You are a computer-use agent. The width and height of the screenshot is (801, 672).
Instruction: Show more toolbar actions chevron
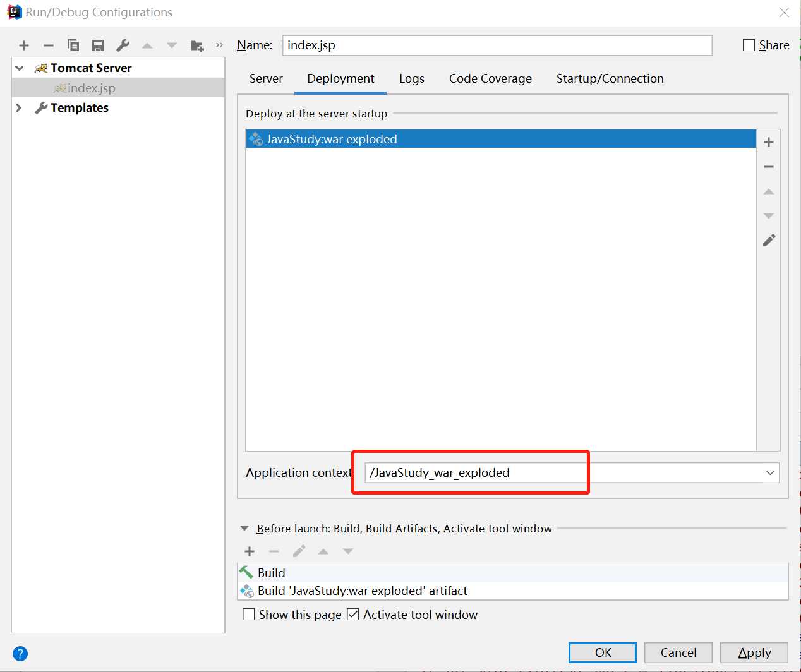(x=219, y=45)
